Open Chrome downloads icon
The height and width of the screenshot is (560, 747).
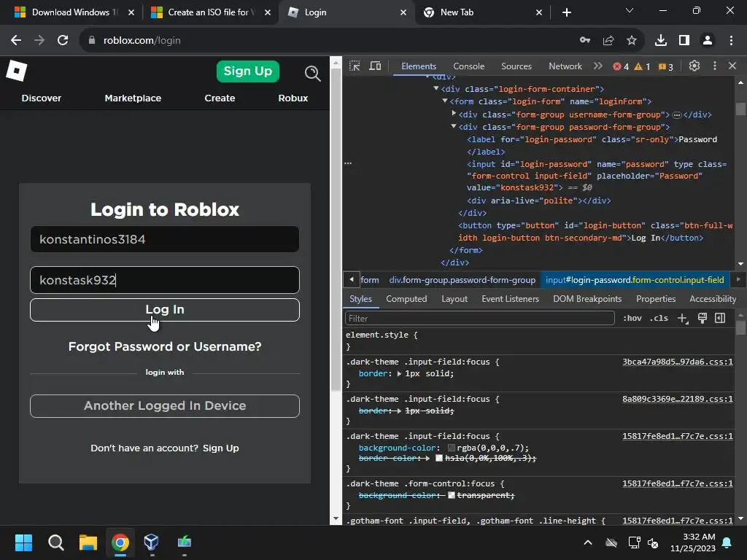click(x=661, y=41)
